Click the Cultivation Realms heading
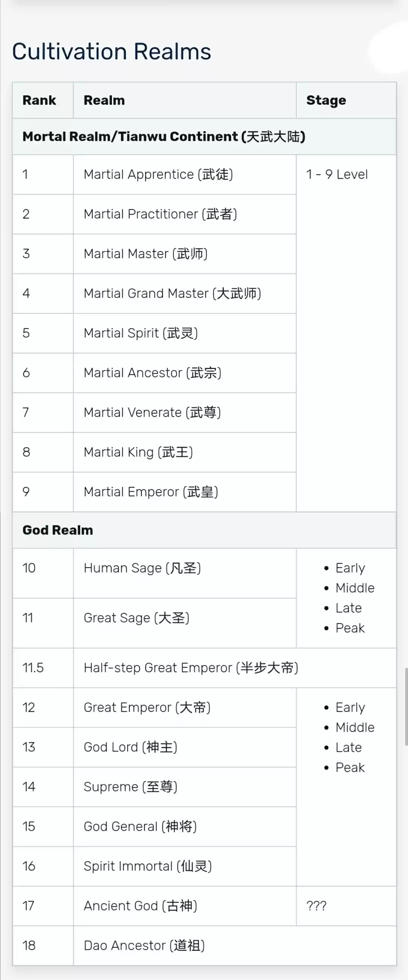The height and width of the screenshot is (980, 408). click(111, 52)
